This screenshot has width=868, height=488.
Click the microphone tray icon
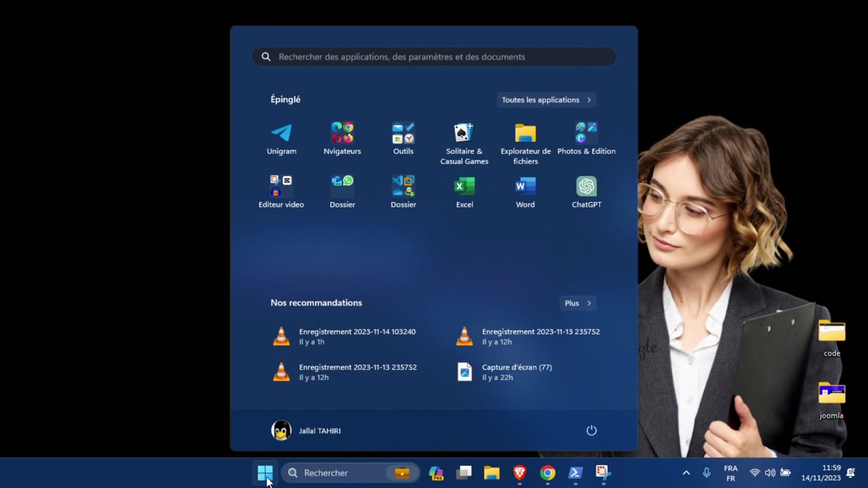click(707, 472)
